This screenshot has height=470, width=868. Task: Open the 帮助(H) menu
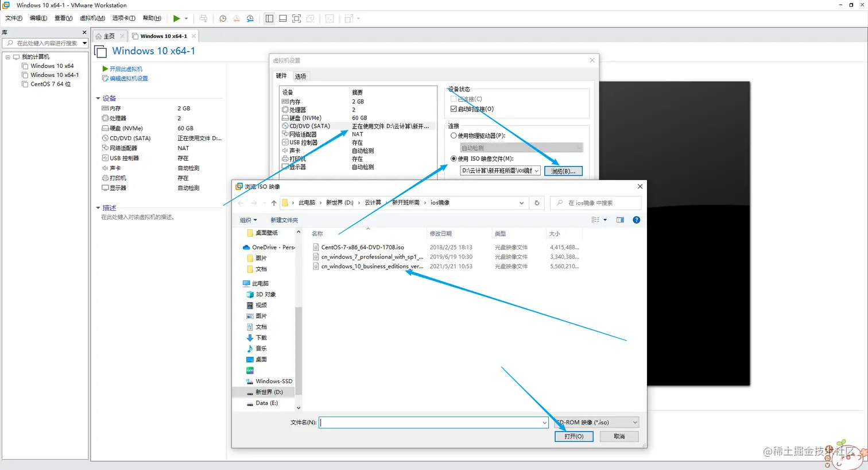click(152, 18)
